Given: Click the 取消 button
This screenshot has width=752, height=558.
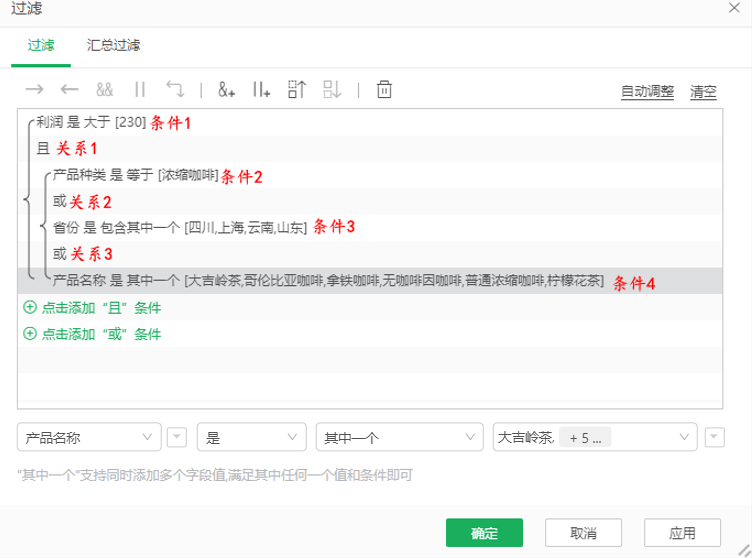Looking at the screenshot, I should [x=583, y=533].
